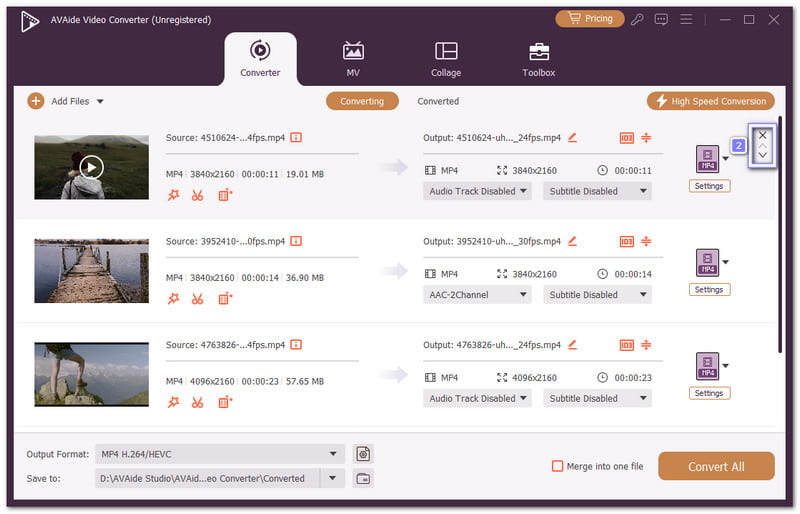This screenshot has height=514, width=800.
Task: Click the ID3 metadata icon on third video
Action: tap(627, 345)
